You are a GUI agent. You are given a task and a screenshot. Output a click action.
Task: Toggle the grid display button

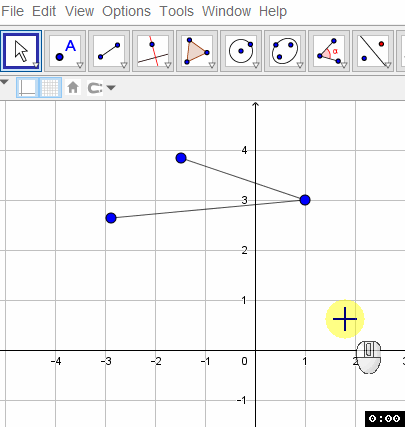tap(50, 88)
